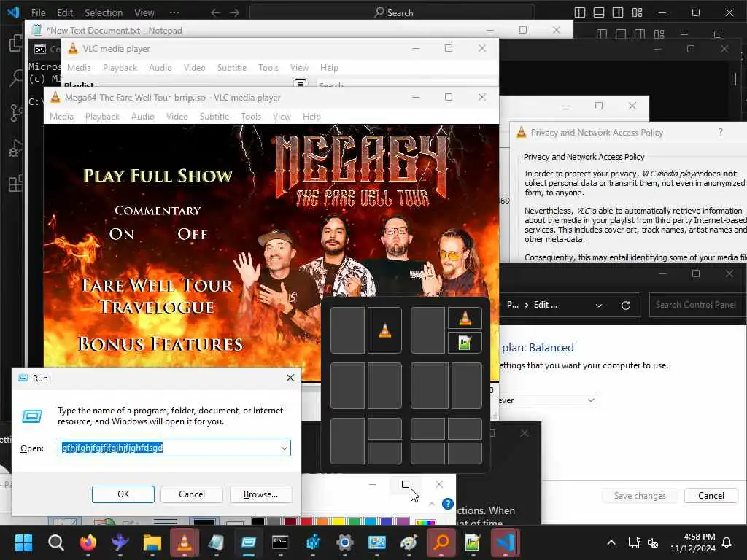
Task: Open Subtitle menu in the Mega64 VLC window
Action: [x=214, y=117]
